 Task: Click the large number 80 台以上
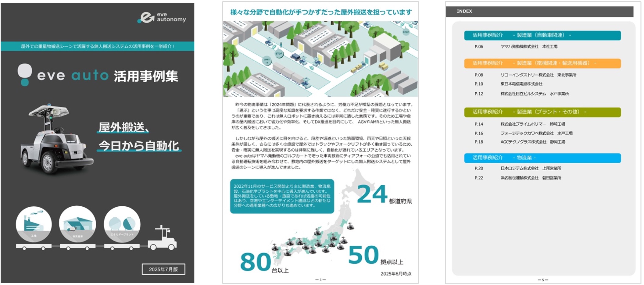click(264, 262)
